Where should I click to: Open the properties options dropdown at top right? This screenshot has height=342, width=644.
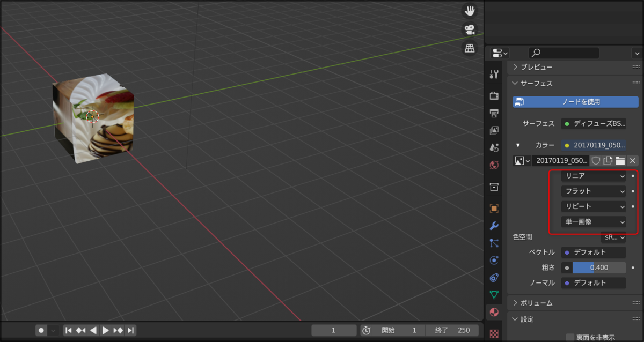(637, 53)
